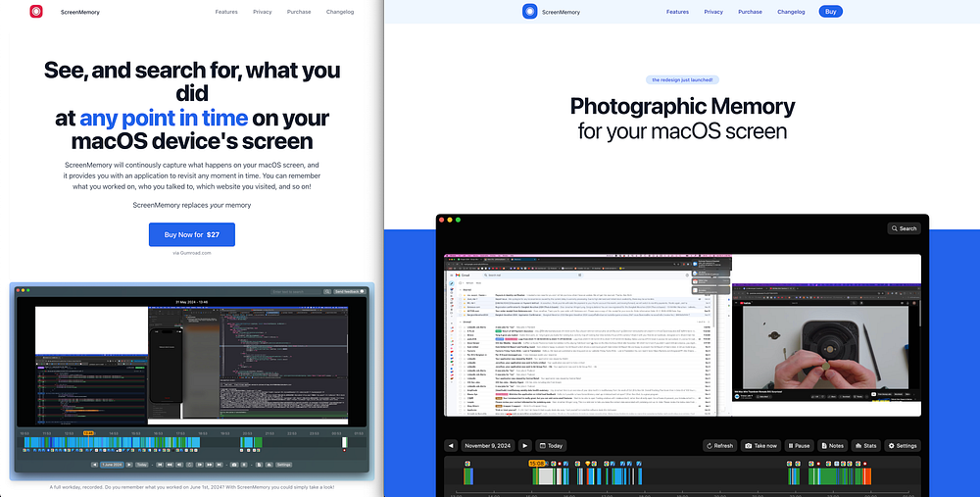Open Notes in the black app toolbar
The width and height of the screenshot is (980, 497).
[x=832, y=446]
